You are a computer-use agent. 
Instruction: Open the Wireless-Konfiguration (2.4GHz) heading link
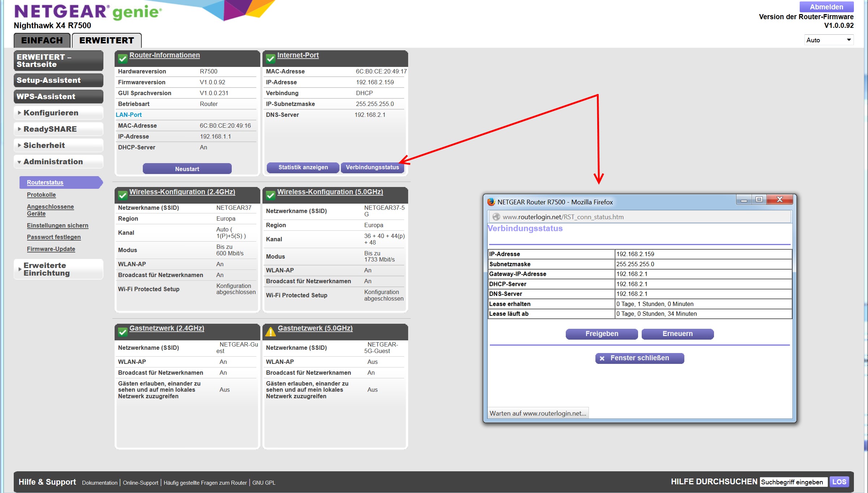pos(182,192)
